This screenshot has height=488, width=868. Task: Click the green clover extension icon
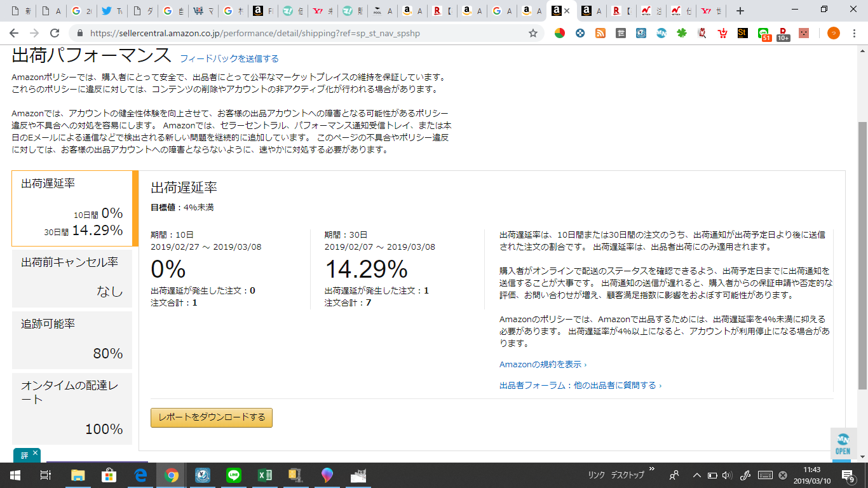tap(682, 33)
